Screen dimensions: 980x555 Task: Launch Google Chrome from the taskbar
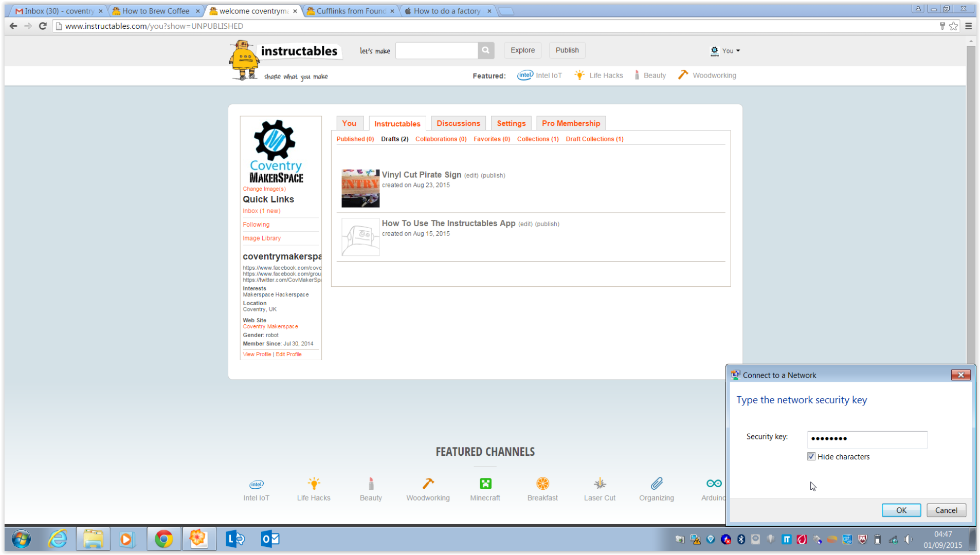[x=164, y=539]
